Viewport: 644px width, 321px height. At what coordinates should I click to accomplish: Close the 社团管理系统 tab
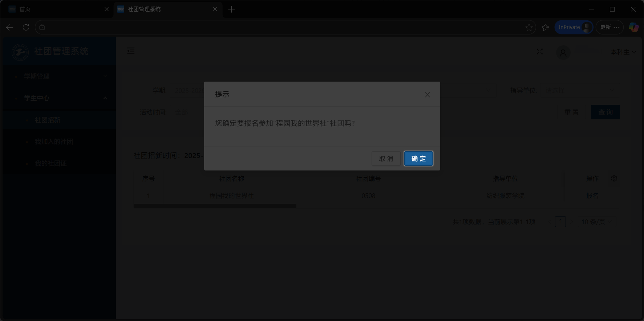tap(215, 9)
